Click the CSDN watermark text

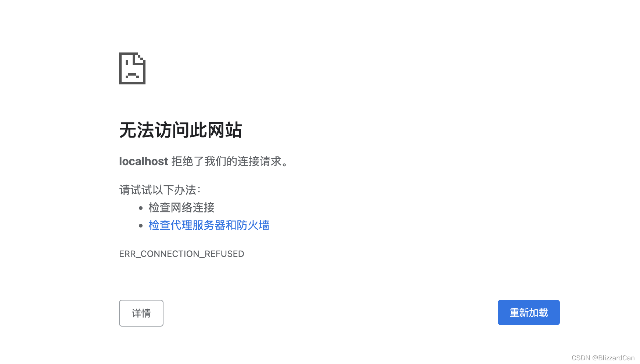click(x=581, y=358)
